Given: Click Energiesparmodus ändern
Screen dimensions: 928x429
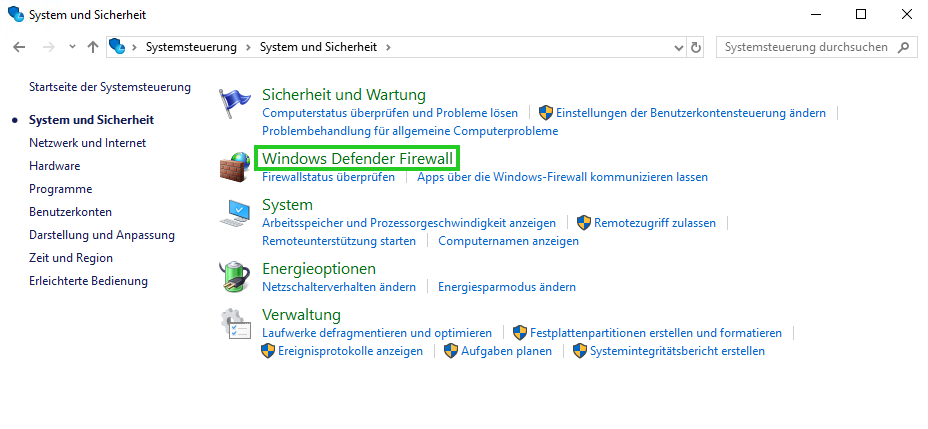Looking at the screenshot, I should 507,287.
